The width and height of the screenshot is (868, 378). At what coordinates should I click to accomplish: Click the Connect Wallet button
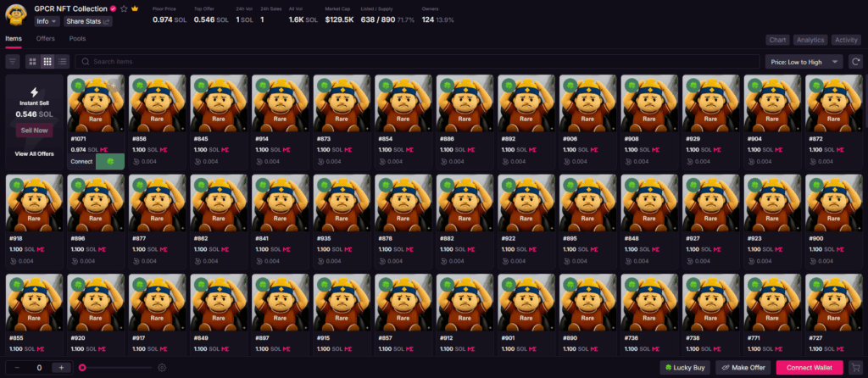point(810,367)
